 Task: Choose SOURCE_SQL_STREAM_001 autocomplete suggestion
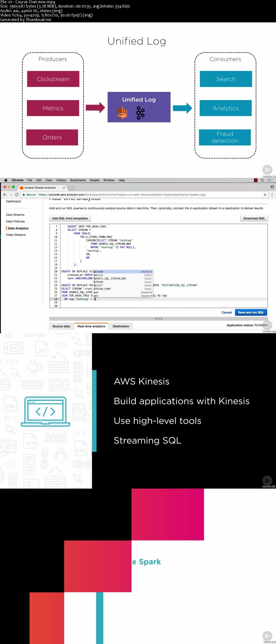[123, 278]
